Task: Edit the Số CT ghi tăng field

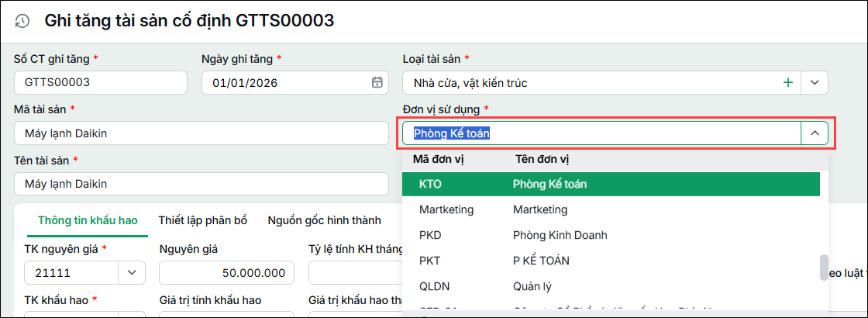Action: click(x=101, y=82)
